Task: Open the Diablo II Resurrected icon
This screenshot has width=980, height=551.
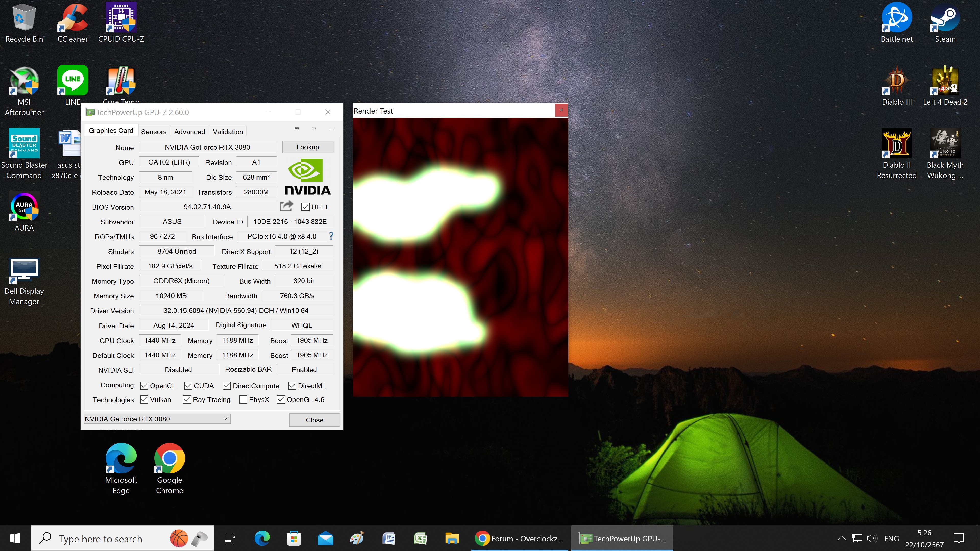Action: click(897, 154)
